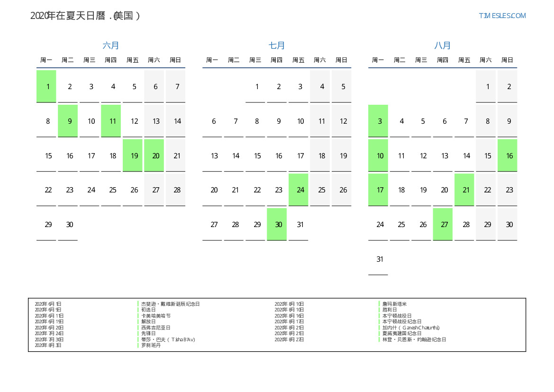Click the 八月 month heading

point(443,46)
